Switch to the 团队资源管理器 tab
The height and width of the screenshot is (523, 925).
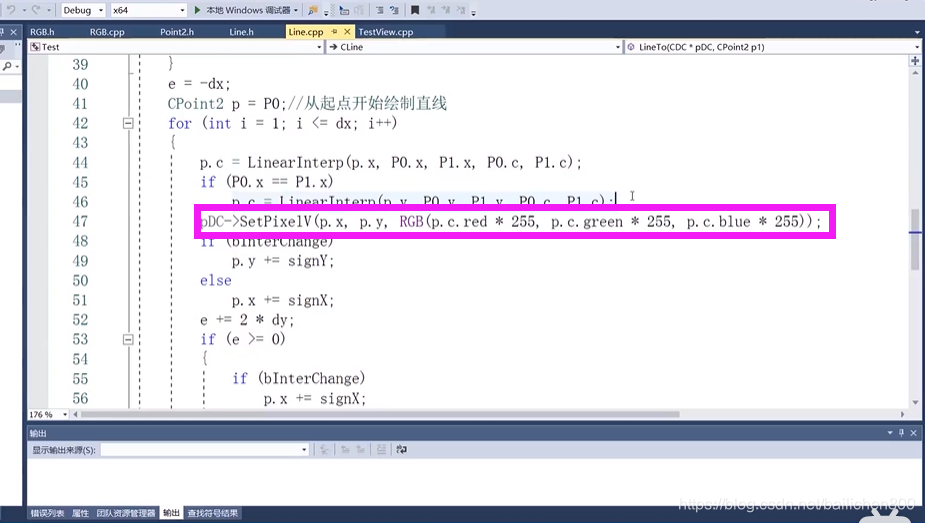(x=126, y=514)
